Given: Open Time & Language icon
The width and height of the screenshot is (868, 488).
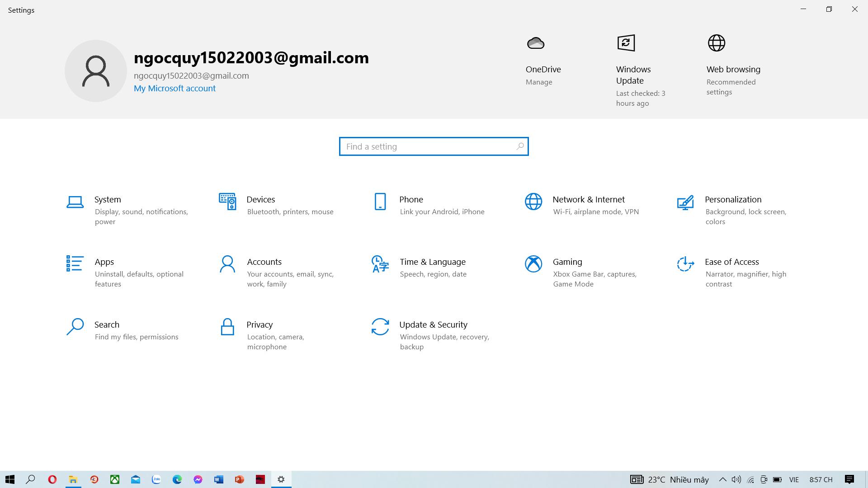Looking at the screenshot, I should pyautogui.click(x=380, y=264).
